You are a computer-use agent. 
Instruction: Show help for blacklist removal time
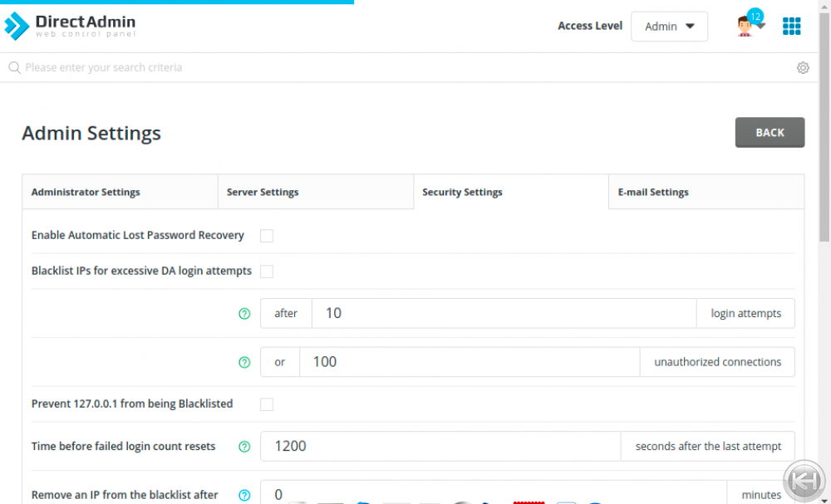click(244, 495)
